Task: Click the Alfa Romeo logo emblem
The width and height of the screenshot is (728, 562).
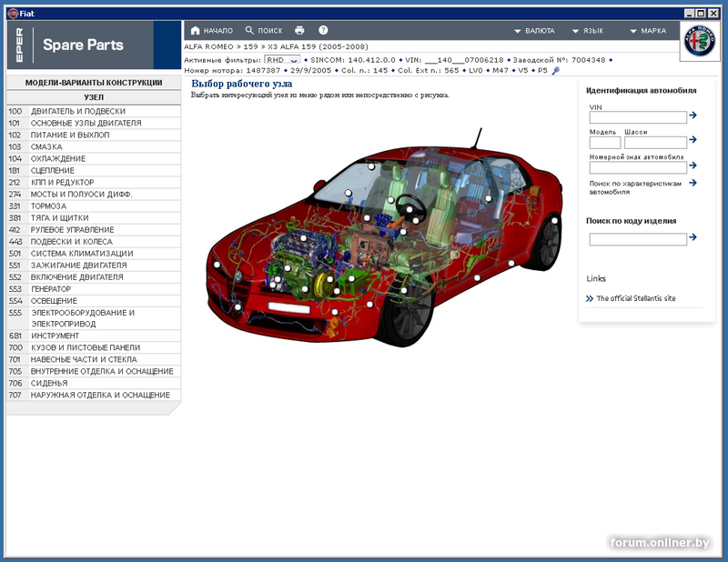Action: click(698, 43)
